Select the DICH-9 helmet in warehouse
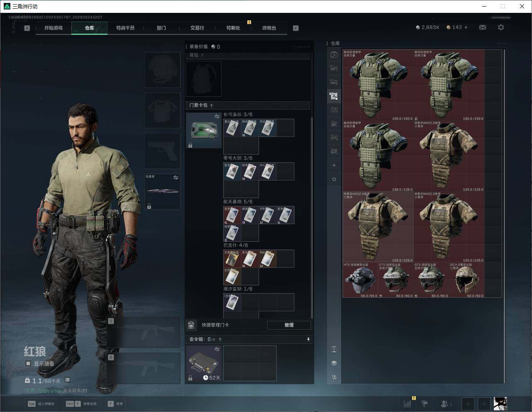The image size is (532, 412). click(x=466, y=280)
